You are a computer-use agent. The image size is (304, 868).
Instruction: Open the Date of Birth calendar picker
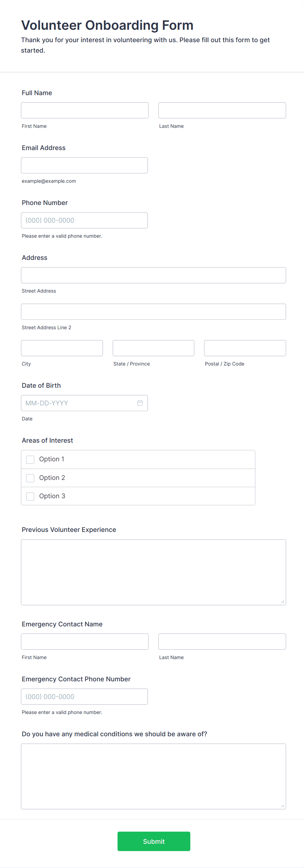point(140,403)
